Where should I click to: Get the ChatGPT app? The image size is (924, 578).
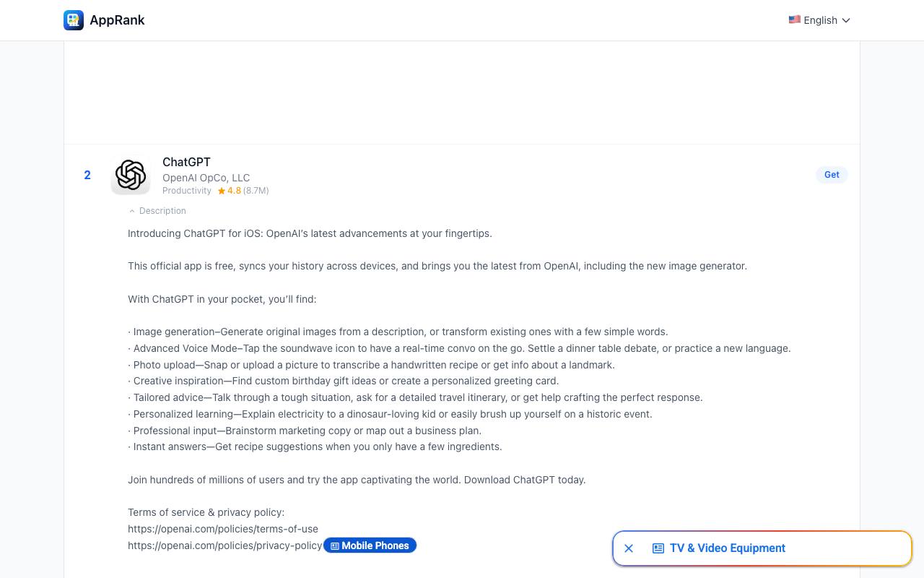(832, 175)
